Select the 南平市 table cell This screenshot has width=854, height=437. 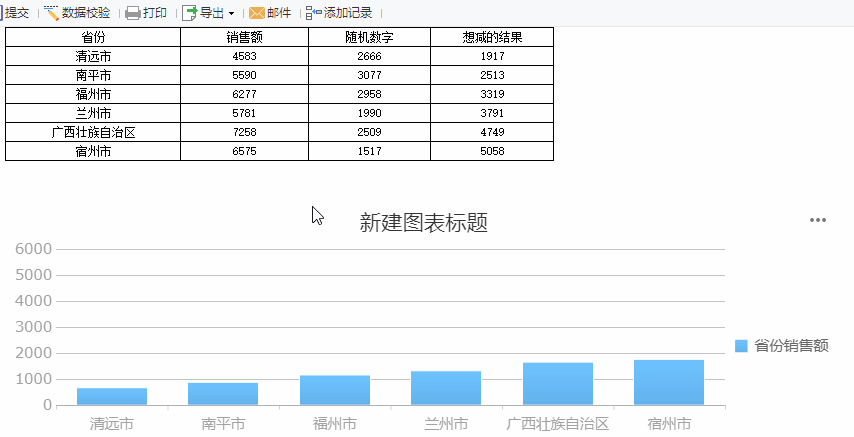pyautogui.click(x=93, y=75)
